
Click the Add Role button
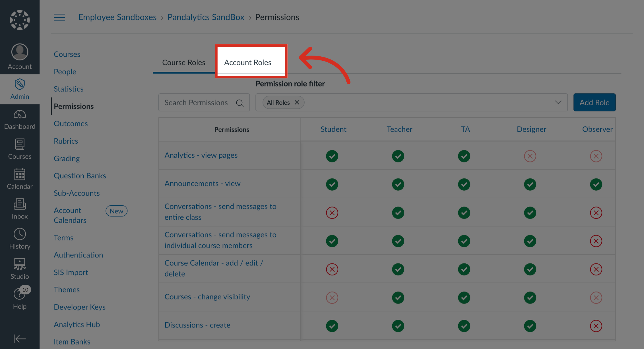(594, 102)
